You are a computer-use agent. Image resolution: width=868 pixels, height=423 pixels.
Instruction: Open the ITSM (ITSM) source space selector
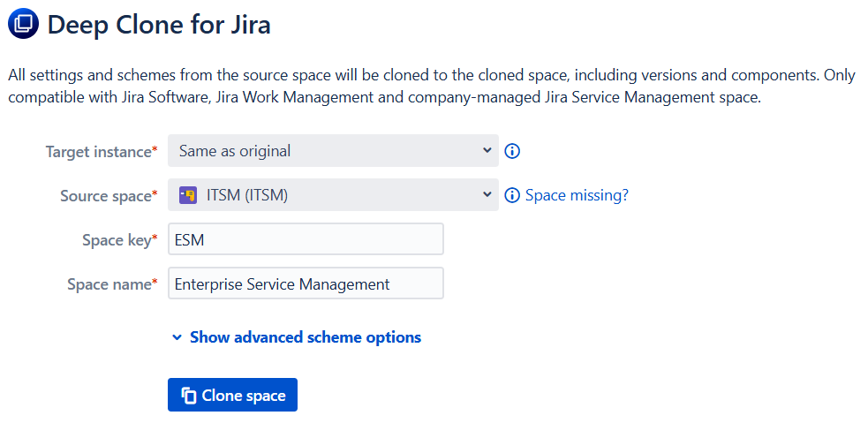pos(332,195)
